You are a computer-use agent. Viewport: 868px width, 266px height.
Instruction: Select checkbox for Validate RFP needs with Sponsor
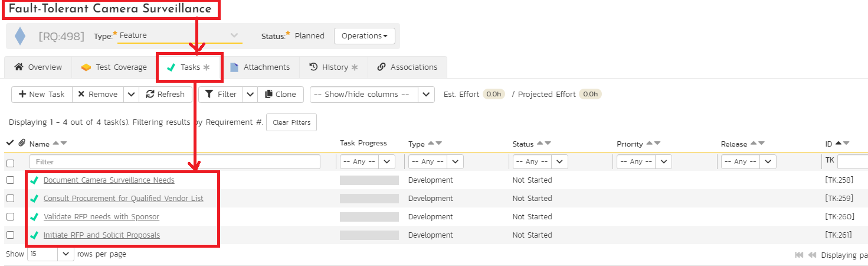pos(10,217)
